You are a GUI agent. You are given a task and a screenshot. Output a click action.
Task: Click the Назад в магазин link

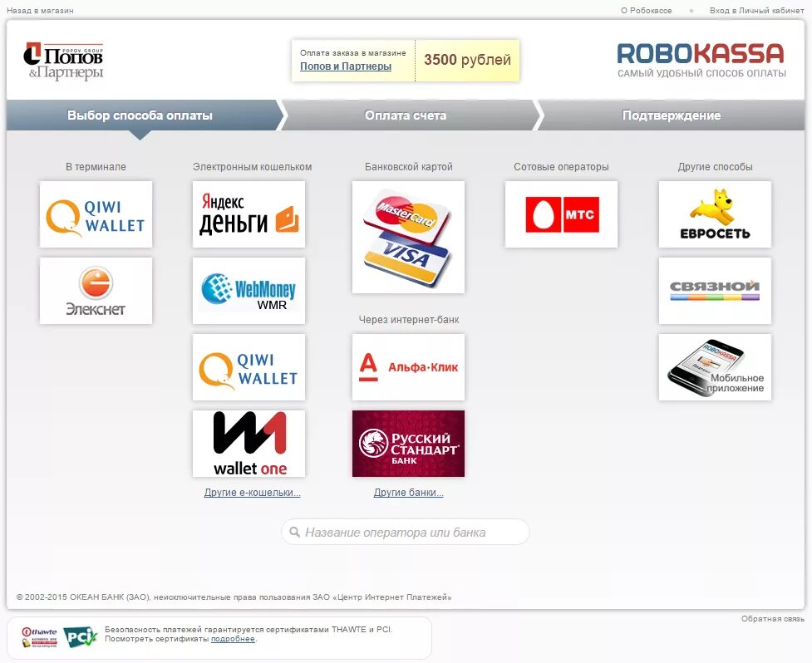(x=41, y=10)
